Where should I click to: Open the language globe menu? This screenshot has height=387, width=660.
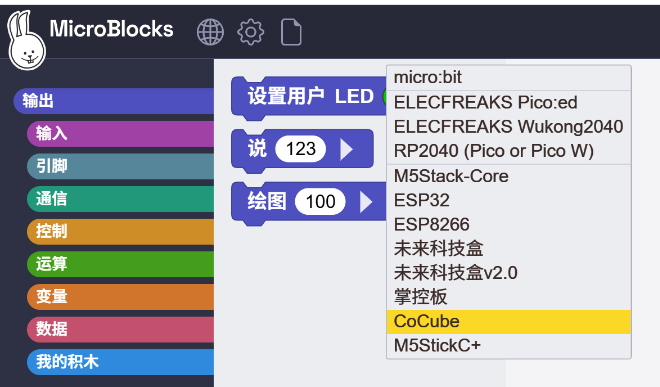[x=210, y=32]
